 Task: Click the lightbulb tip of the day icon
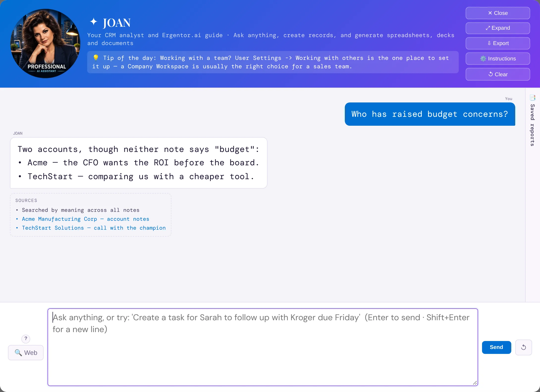[x=96, y=58]
